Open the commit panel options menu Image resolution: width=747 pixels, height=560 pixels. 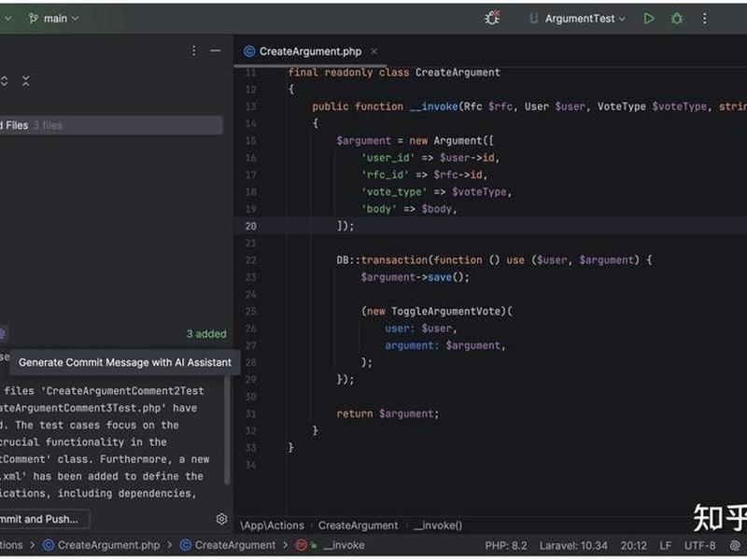194,51
